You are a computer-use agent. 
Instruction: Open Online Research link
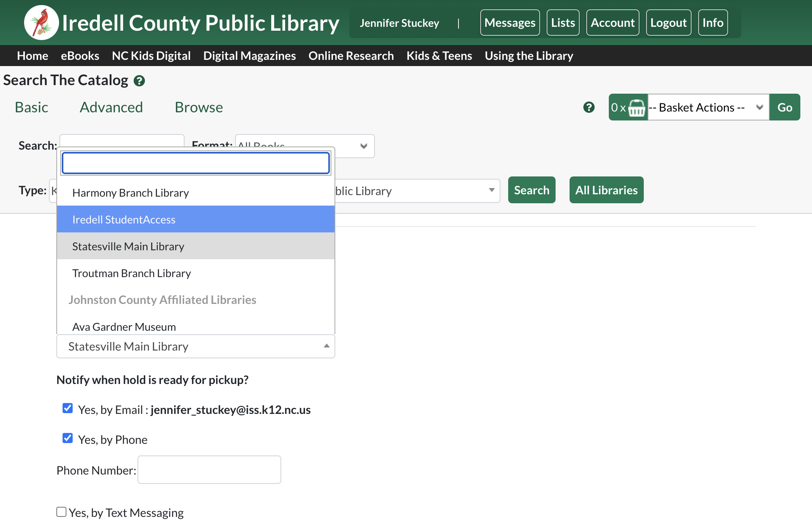(351, 56)
